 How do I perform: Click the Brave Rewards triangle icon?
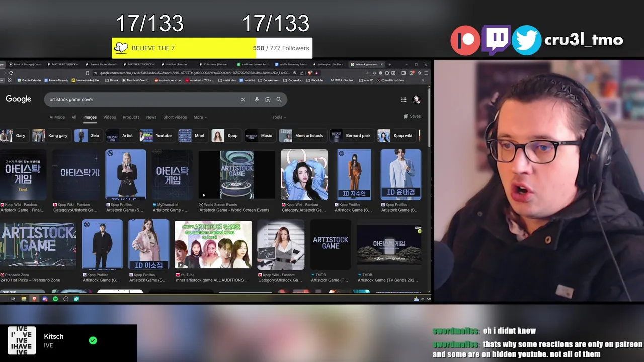click(x=316, y=73)
